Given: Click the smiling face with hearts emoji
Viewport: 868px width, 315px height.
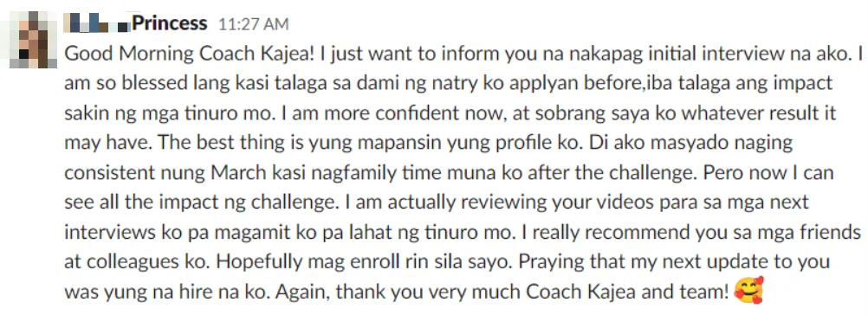Looking at the screenshot, I should click(748, 290).
